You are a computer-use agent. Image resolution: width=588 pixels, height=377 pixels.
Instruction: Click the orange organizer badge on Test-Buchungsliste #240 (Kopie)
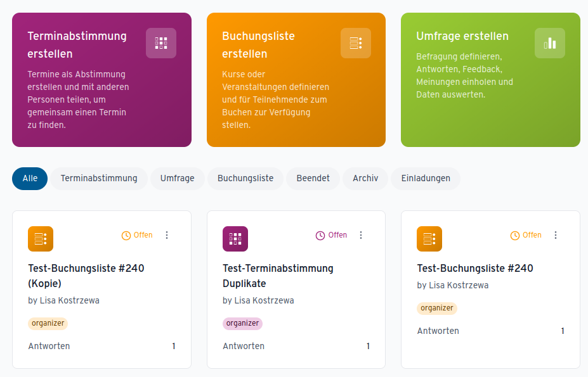click(x=48, y=323)
